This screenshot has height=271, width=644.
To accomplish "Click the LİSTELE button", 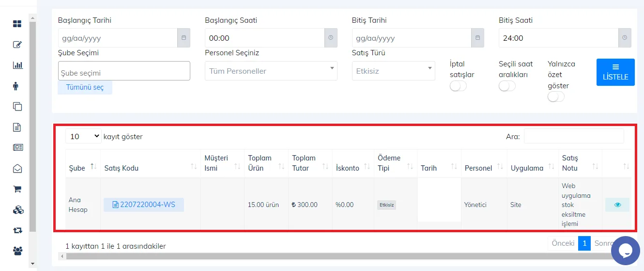I will click(615, 72).
